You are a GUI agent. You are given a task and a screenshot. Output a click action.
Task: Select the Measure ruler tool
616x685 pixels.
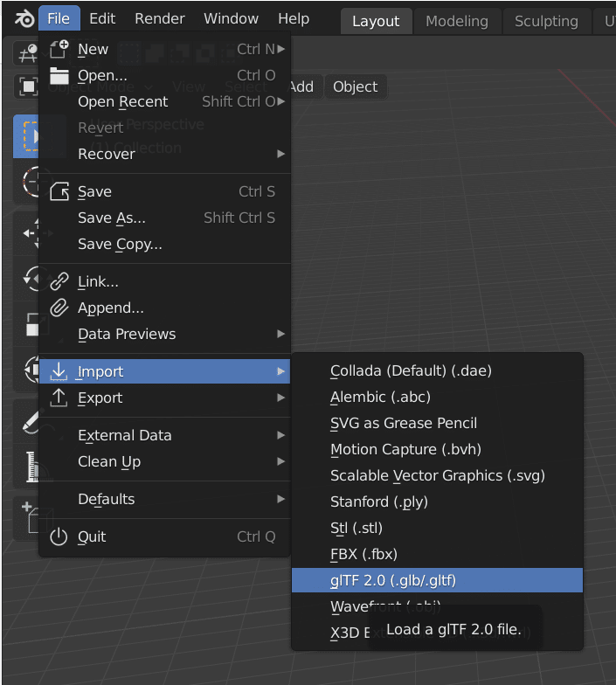tap(26, 467)
